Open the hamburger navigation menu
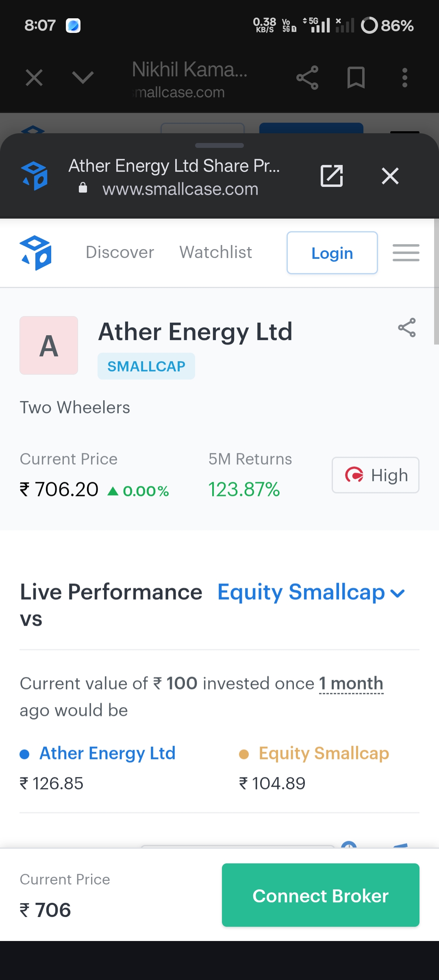This screenshot has height=980, width=439. point(406,253)
